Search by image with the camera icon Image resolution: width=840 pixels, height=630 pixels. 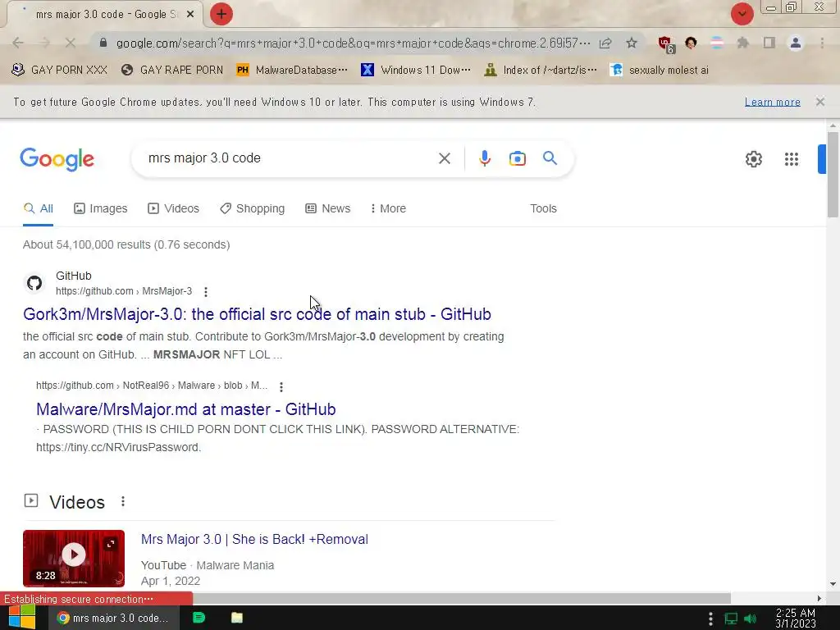[x=517, y=158]
